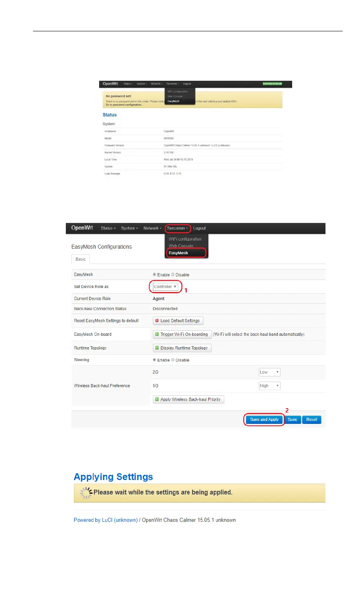Click the Save and Apply button
This screenshot has width=364, height=615.
[264, 420]
